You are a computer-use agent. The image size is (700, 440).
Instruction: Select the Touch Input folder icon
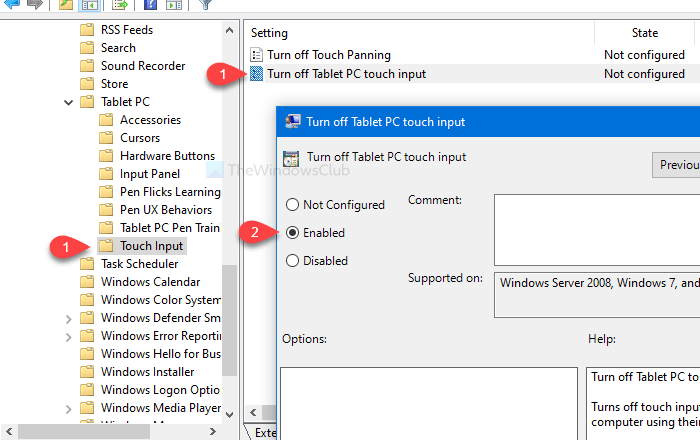(107, 246)
